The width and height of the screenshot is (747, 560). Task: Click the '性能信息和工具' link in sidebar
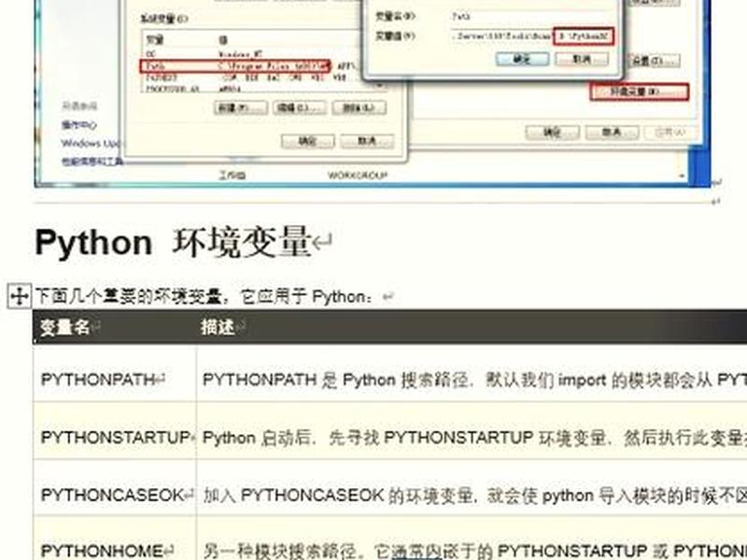click(92, 161)
